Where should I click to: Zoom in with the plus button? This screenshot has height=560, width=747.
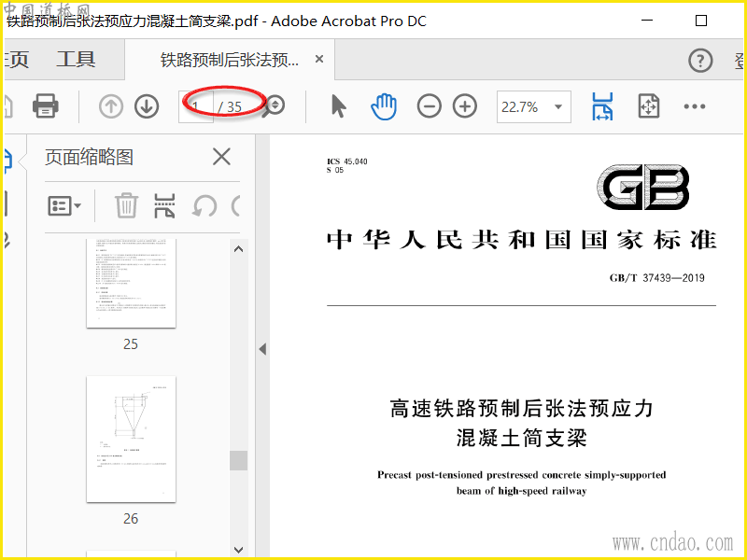point(465,106)
